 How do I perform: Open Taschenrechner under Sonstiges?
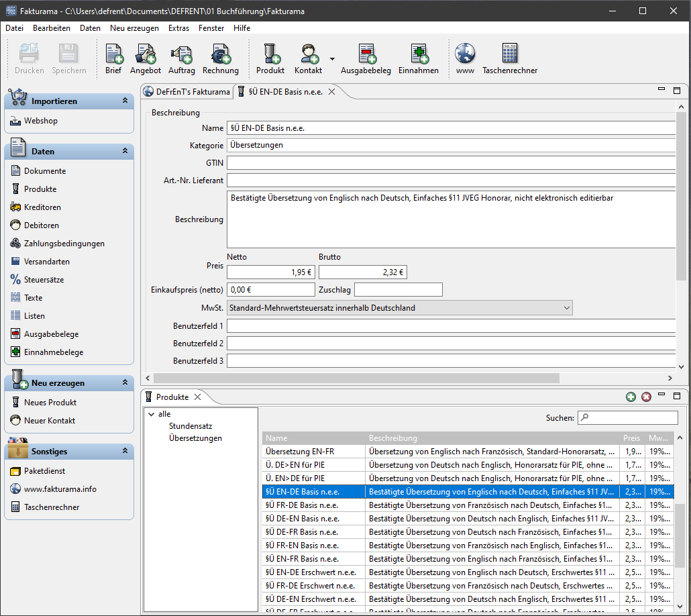tap(44, 507)
